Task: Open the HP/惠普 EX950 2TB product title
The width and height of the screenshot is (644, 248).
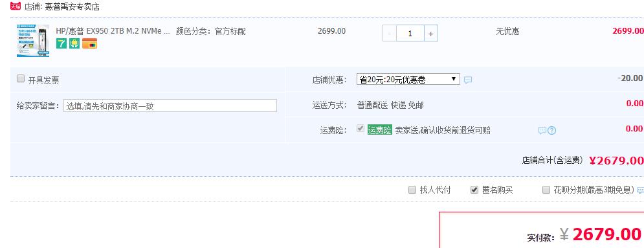Action: [x=113, y=31]
